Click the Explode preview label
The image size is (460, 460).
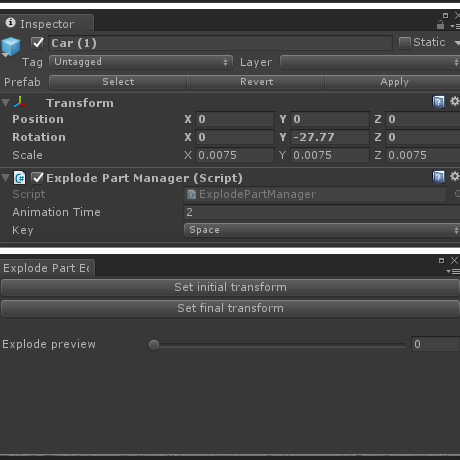[49, 344]
